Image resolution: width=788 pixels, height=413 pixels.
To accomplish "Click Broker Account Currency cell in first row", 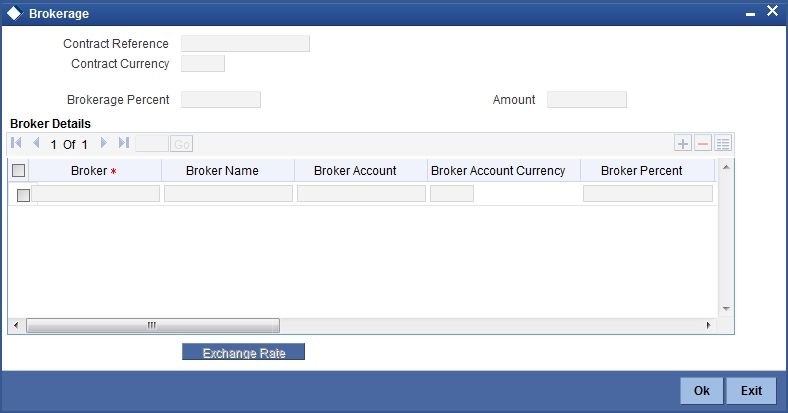I will (452, 193).
